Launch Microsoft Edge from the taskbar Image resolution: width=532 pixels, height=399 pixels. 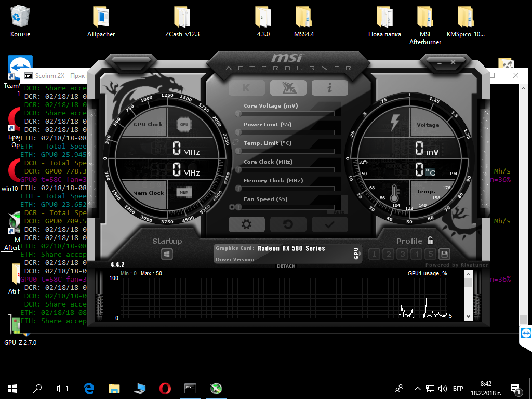(89, 389)
